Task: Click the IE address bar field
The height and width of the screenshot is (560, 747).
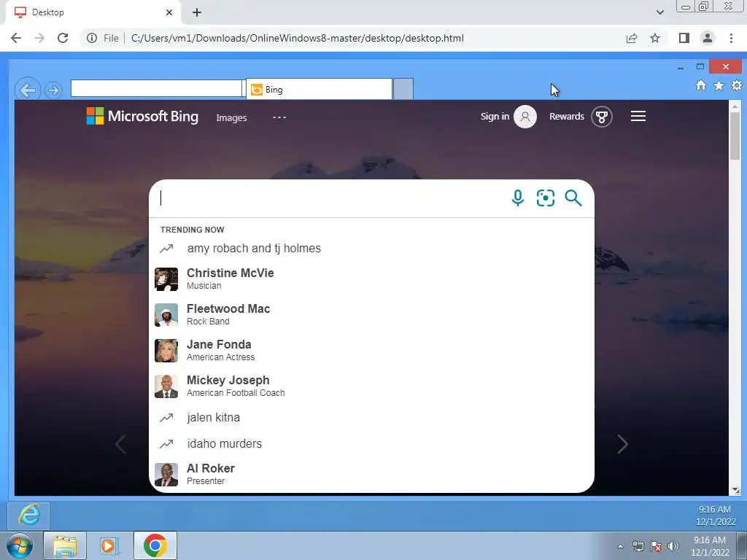Action: pyautogui.click(x=156, y=88)
